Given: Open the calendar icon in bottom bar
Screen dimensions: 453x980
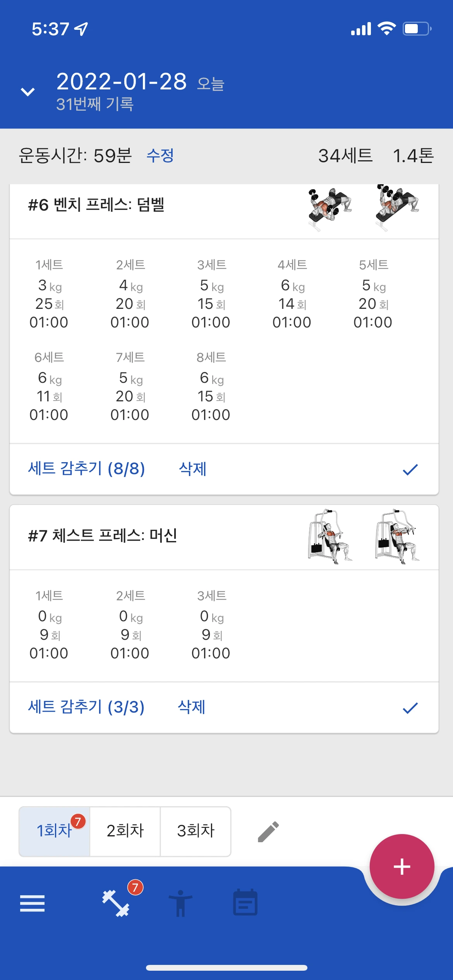Looking at the screenshot, I should click(245, 903).
